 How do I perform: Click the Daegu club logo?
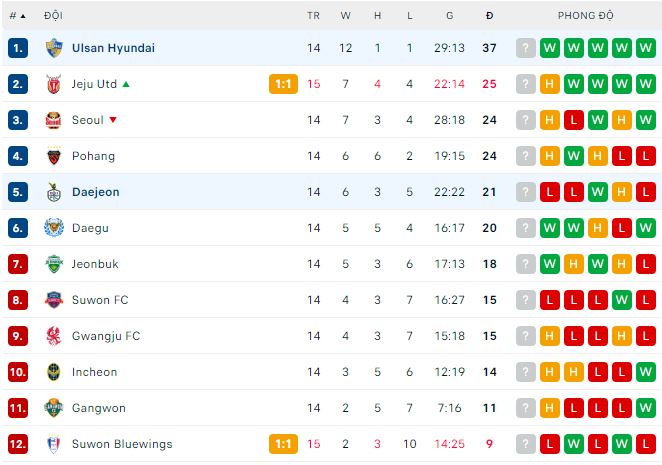coord(54,228)
